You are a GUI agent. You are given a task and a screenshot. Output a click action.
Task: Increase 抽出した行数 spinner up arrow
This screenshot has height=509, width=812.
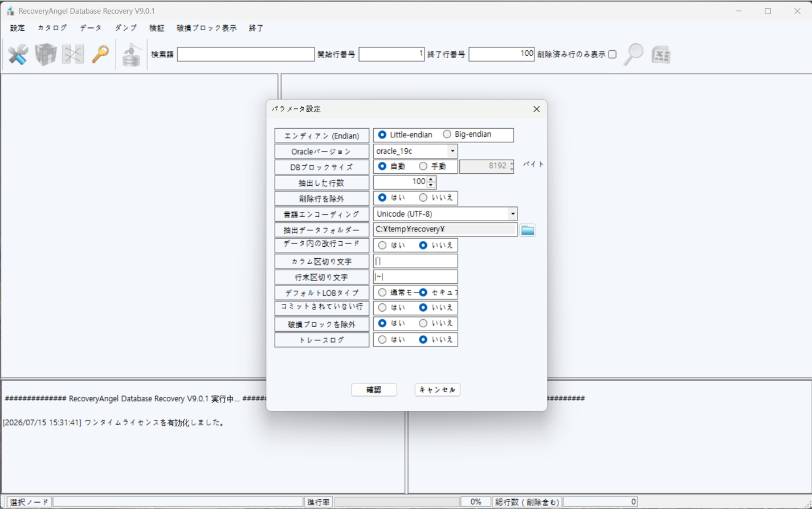point(431,179)
